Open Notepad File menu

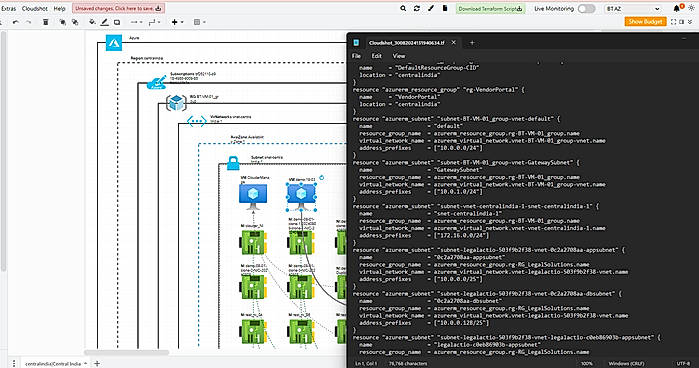pyautogui.click(x=356, y=56)
